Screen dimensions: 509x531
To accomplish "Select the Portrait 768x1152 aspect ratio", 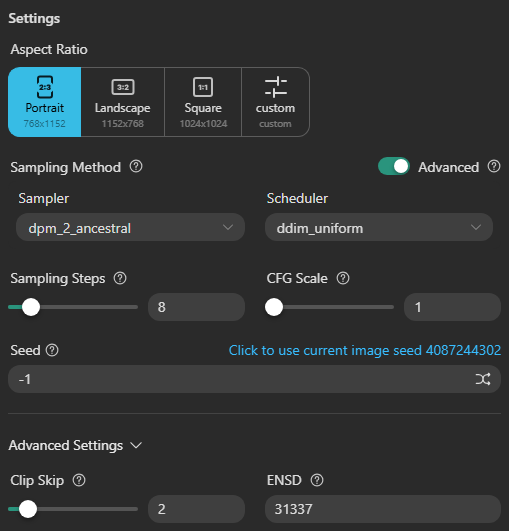I will tap(45, 102).
